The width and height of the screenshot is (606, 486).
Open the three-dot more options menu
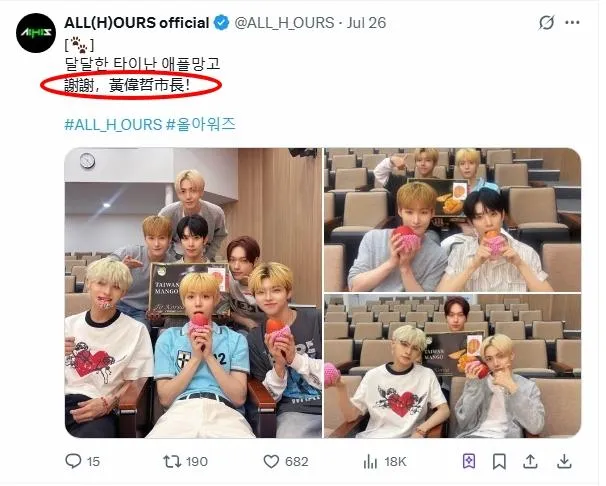coord(572,22)
